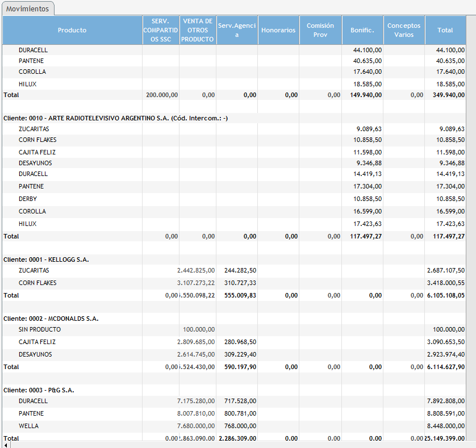Click the 6.105.108,05 Kellogg total cell
Screen dimensions: 476x448
pyautogui.click(x=445, y=295)
